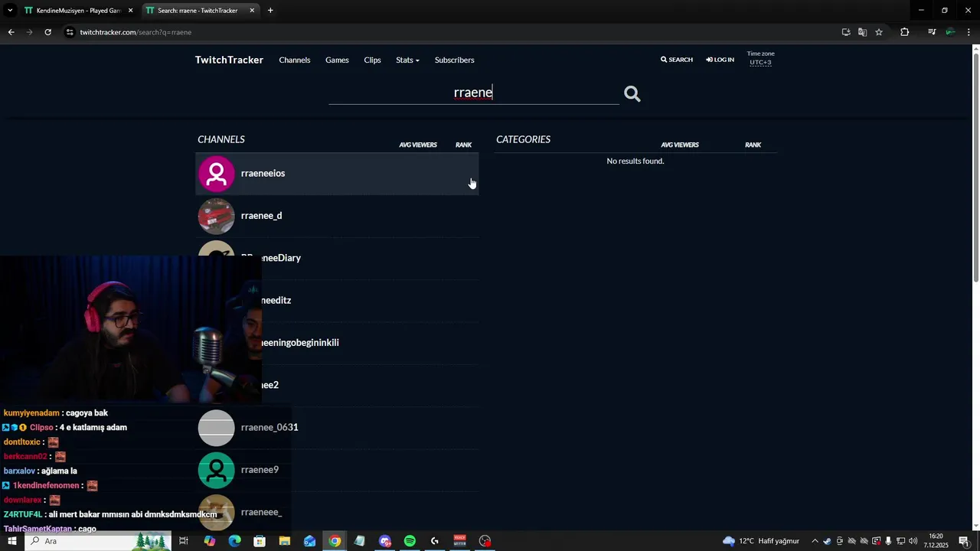980x551 pixels.
Task: Click the taskbar search box Ara
Action: tap(98, 541)
